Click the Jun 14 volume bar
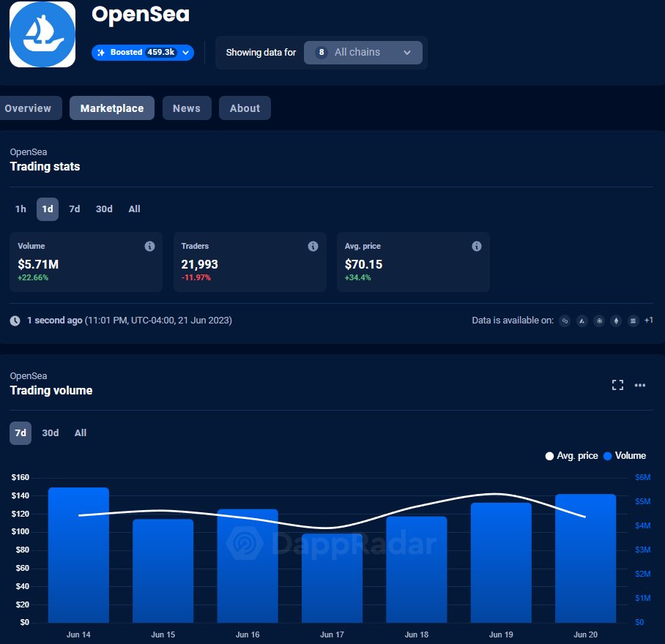 click(78, 555)
